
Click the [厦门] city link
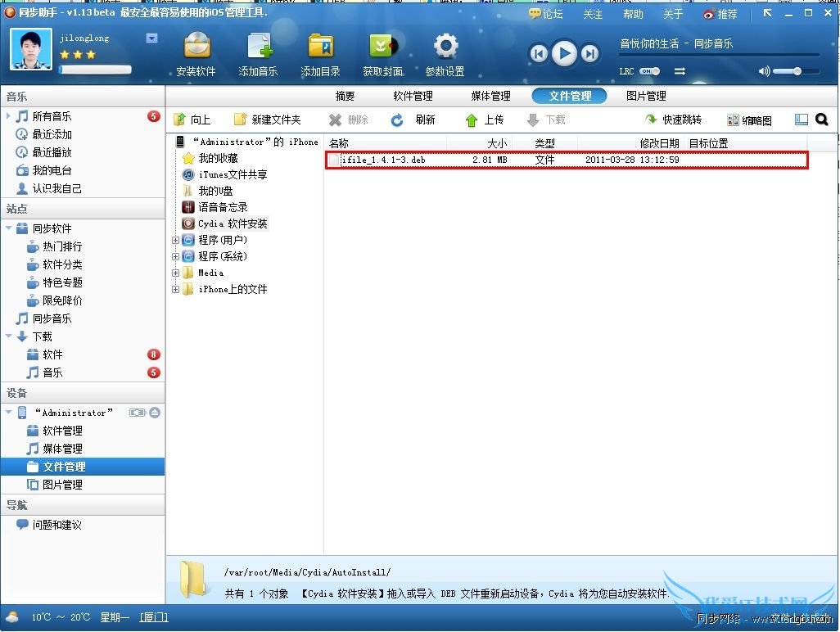154,617
